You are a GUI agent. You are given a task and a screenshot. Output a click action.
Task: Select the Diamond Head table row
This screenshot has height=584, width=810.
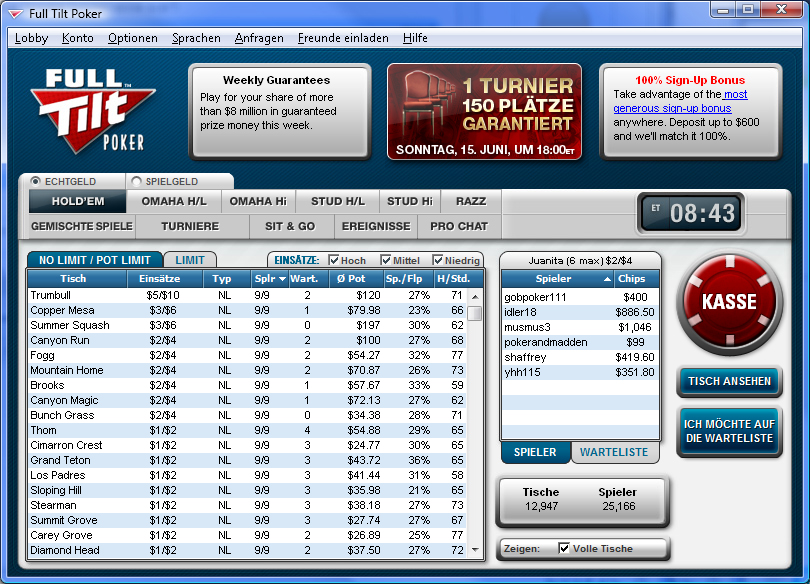tap(247, 550)
